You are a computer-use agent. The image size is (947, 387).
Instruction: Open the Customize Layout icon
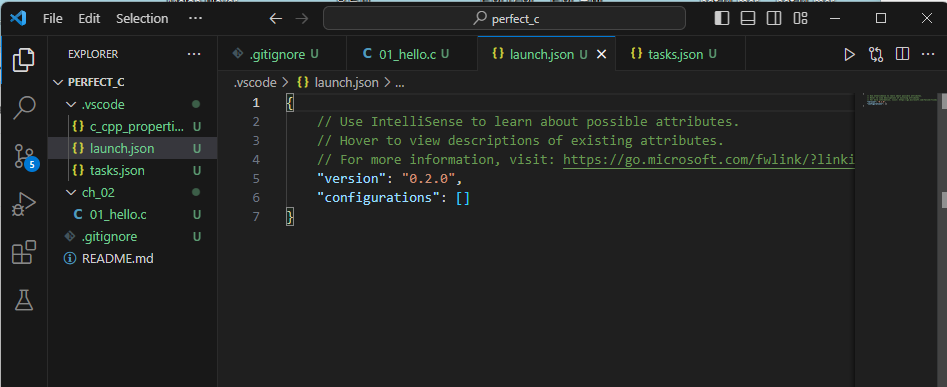point(800,19)
